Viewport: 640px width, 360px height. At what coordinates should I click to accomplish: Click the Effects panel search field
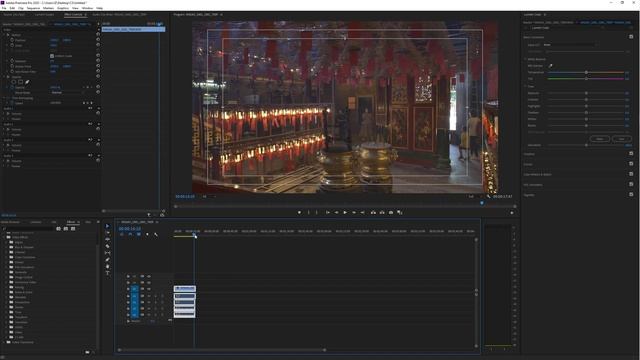pos(28,229)
